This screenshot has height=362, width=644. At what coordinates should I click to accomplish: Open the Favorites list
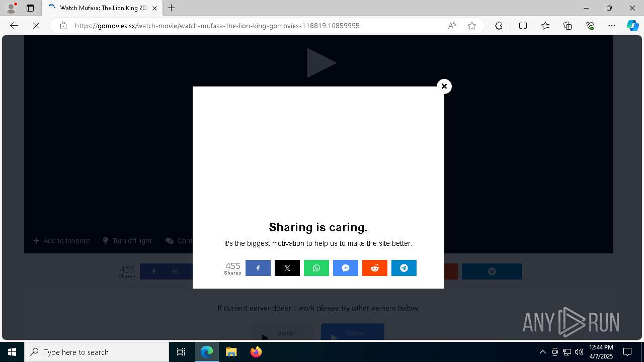[x=545, y=26]
